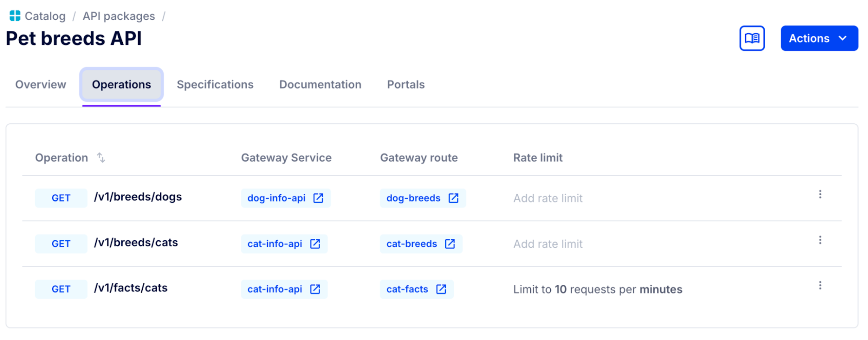868x340 pixels.
Task: Open kebab menu for /v1/facts/cats row
Action: tap(820, 286)
